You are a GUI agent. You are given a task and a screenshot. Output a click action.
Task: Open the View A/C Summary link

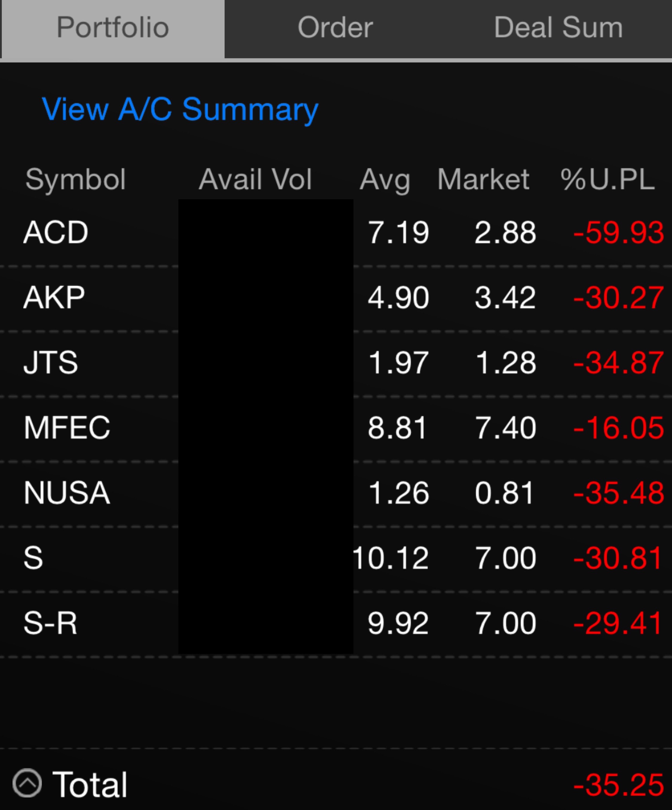[x=180, y=110]
